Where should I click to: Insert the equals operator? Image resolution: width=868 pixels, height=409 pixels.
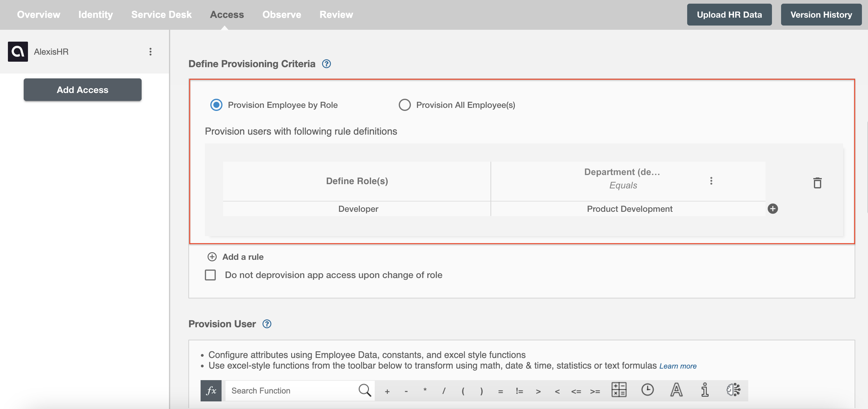pyautogui.click(x=500, y=391)
